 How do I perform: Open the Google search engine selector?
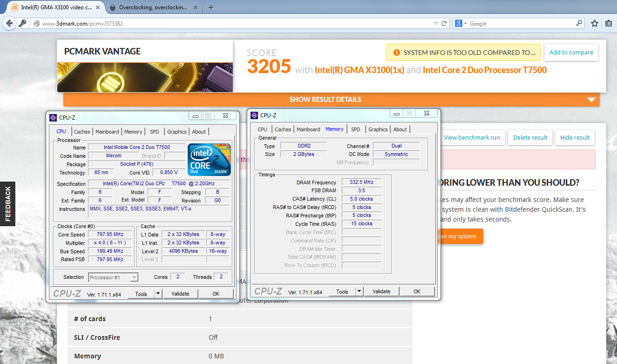click(461, 23)
